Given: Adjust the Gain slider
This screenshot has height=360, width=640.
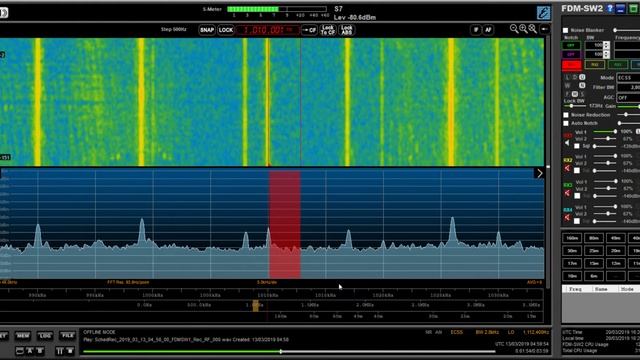Looking at the screenshot, I should 629,106.
